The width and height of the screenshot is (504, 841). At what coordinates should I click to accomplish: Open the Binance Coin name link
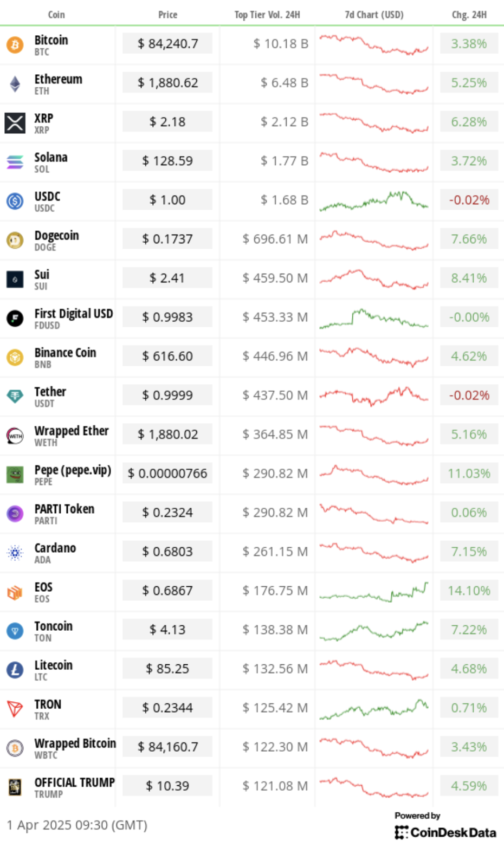[x=65, y=352]
